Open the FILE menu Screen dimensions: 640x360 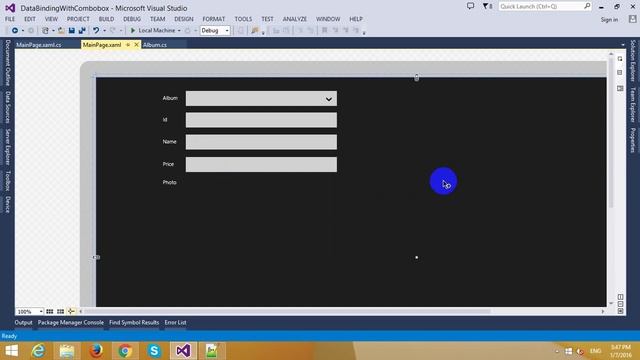click(x=10, y=19)
